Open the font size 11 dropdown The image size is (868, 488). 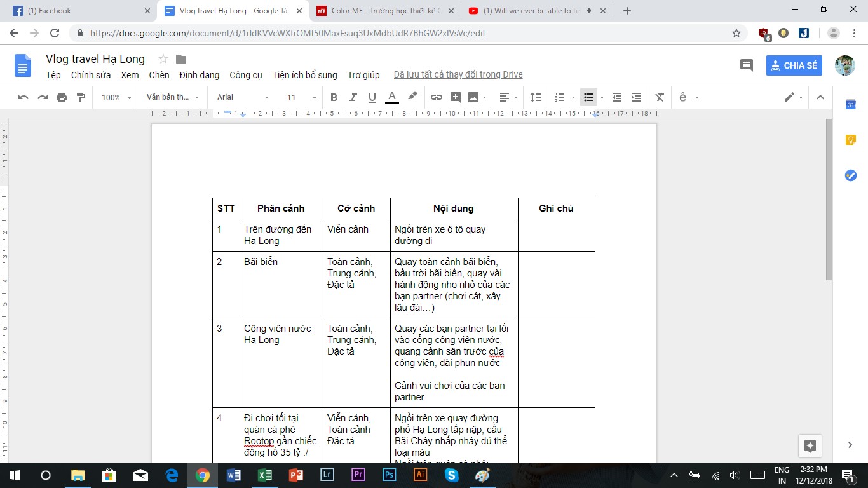click(301, 97)
